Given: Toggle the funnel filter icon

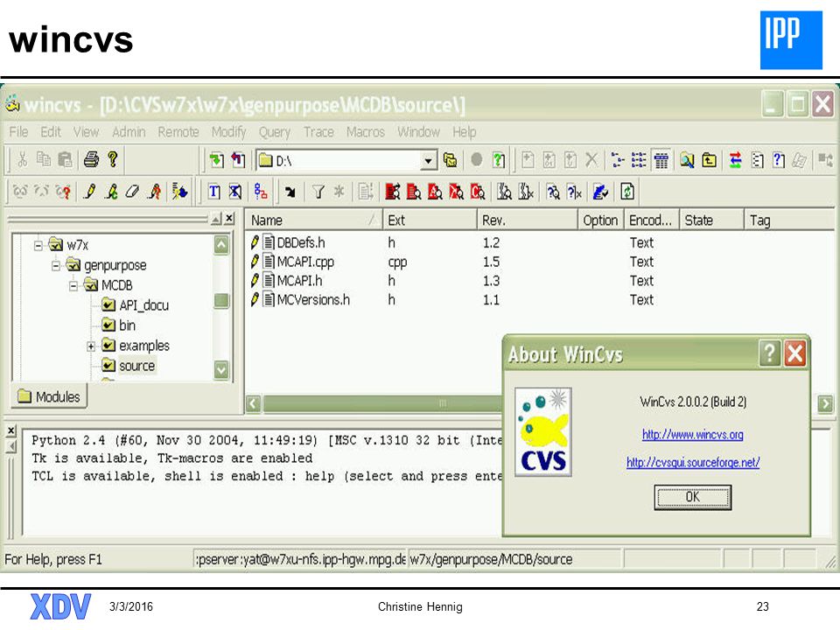Looking at the screenshot, I should (318, 192).
